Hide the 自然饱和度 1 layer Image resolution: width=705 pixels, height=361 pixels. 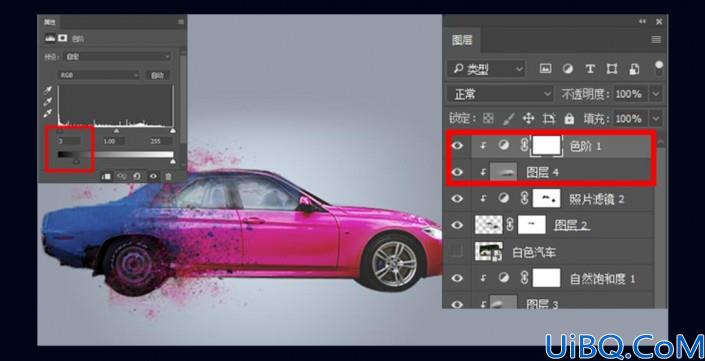pyautogui.click(x=457, y=278)
